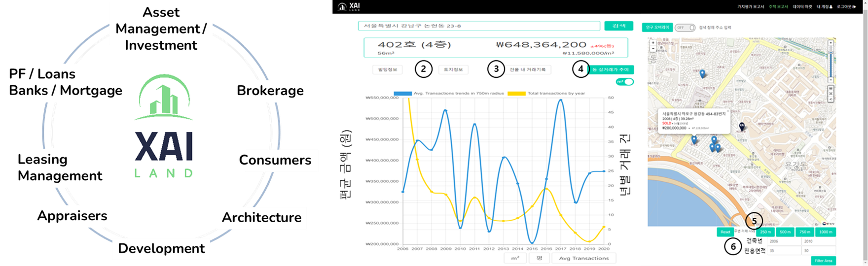Click the SOLD label in map popup
The width and height of the screenshot is (868, 266).
coord(667,123)
